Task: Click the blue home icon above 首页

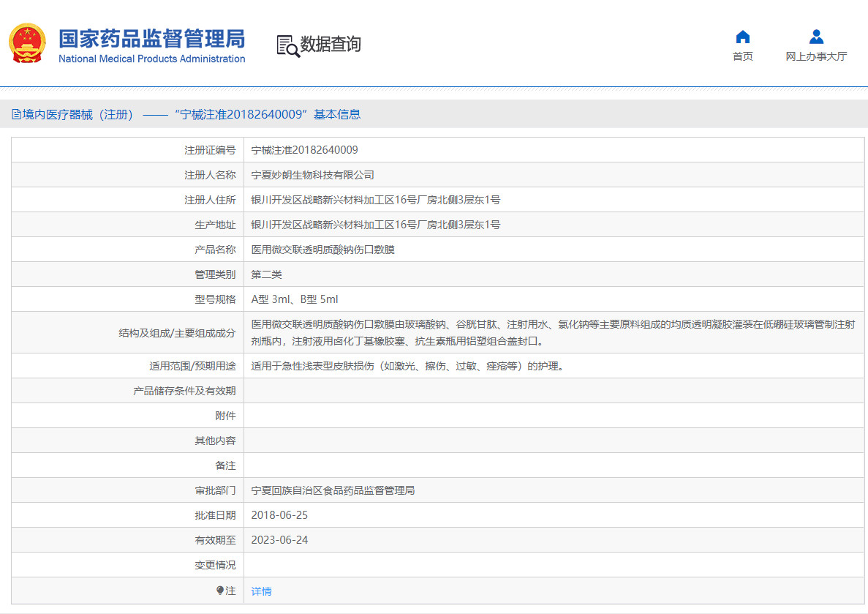Action: [743, 36]
